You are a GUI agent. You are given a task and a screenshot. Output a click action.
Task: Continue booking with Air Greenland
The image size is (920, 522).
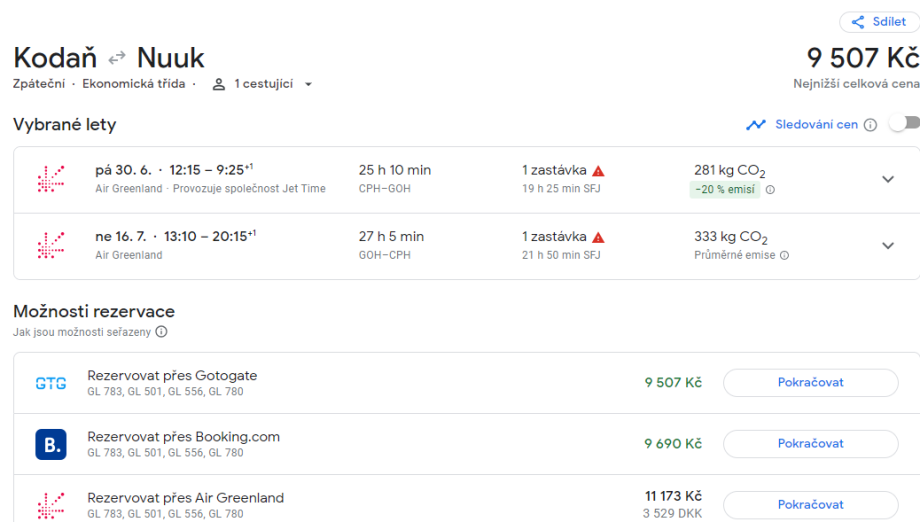(x=810, y=504)
